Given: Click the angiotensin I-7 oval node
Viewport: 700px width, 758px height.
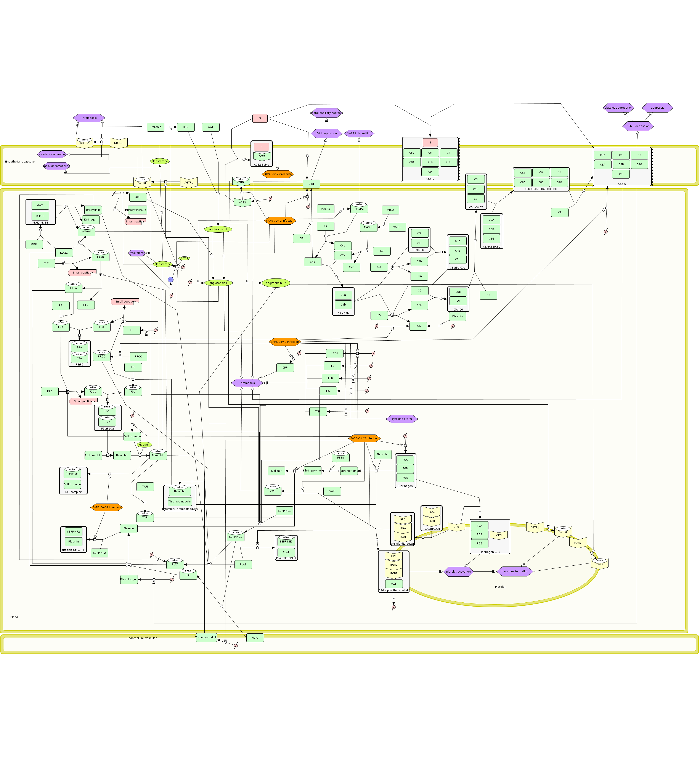Looking at the screenshot, I should (x=276, y=283).
